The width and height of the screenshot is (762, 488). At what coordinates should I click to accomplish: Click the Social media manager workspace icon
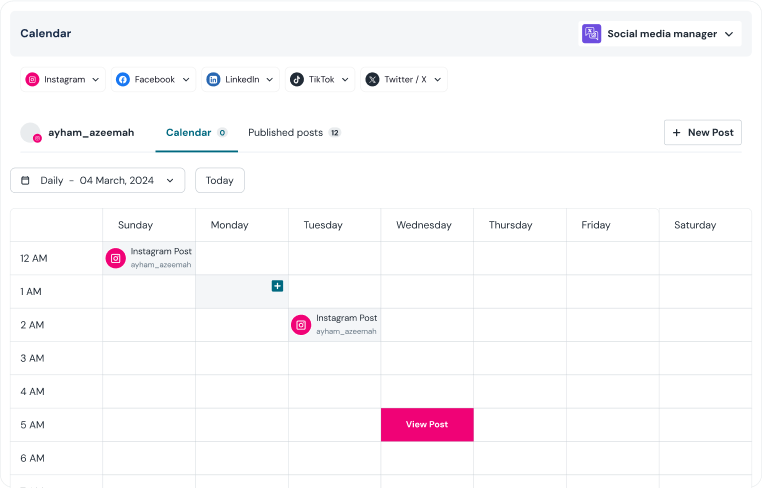pyautogui.click(x=592, y=34)
